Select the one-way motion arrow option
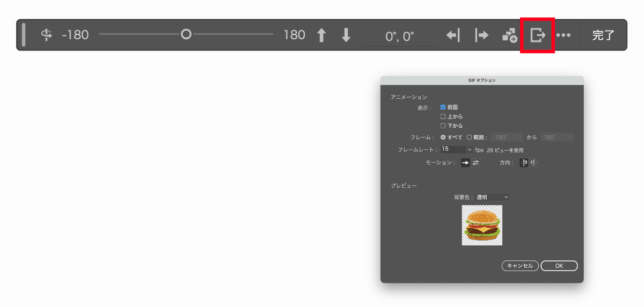This screenshot has height=307, width=644. tap(465, 163)
